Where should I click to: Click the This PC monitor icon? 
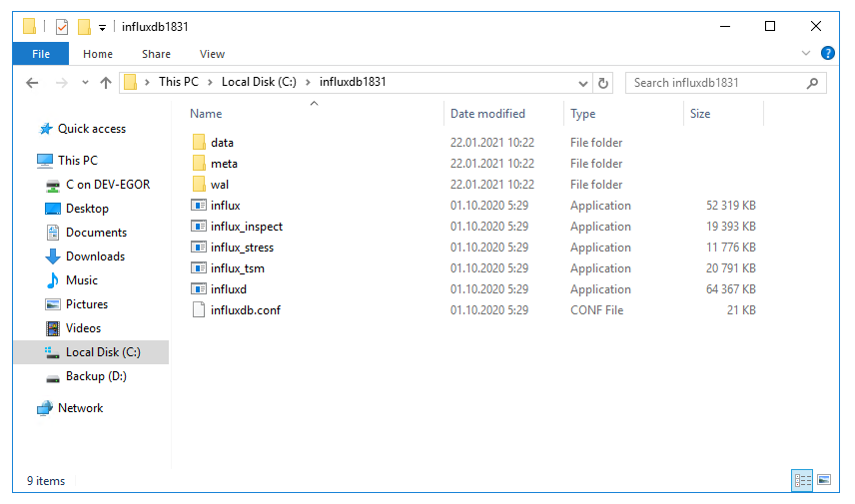45,161
